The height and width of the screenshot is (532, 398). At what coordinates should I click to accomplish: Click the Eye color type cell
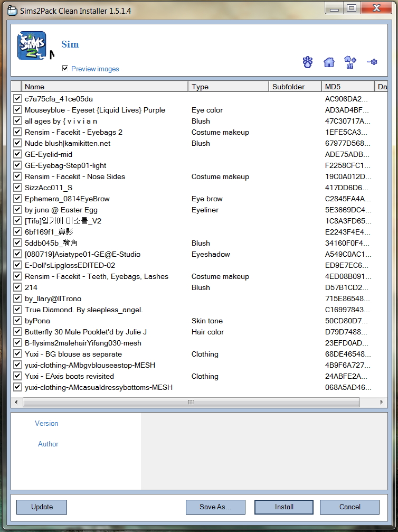coord(207,110)
